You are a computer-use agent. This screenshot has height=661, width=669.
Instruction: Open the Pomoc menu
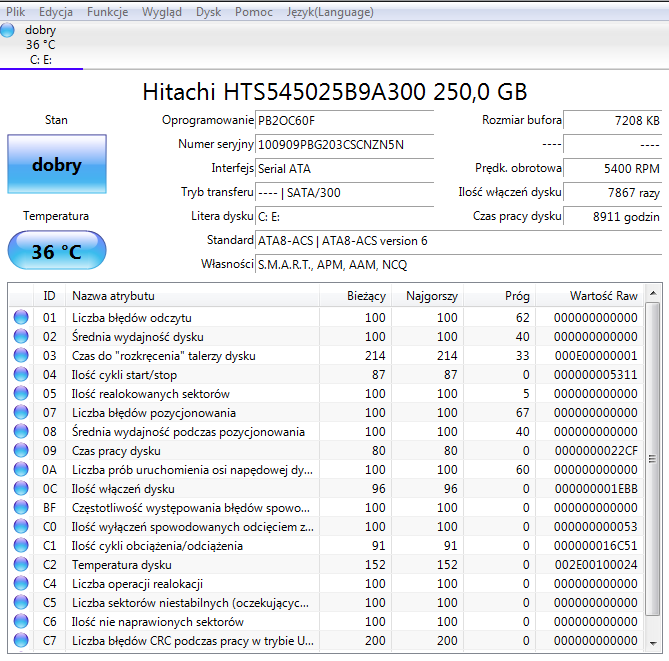(253, 12)
